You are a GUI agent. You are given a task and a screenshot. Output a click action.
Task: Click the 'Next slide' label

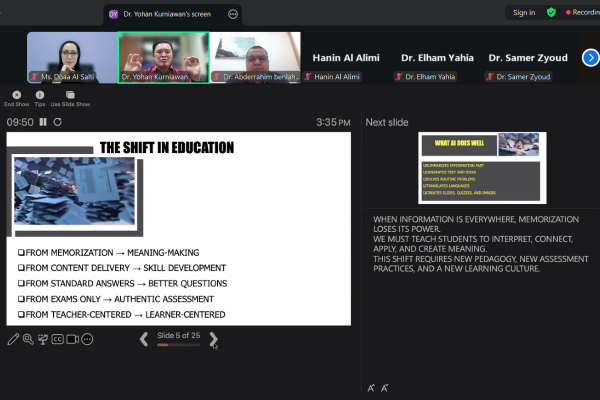tap(387, 122)
